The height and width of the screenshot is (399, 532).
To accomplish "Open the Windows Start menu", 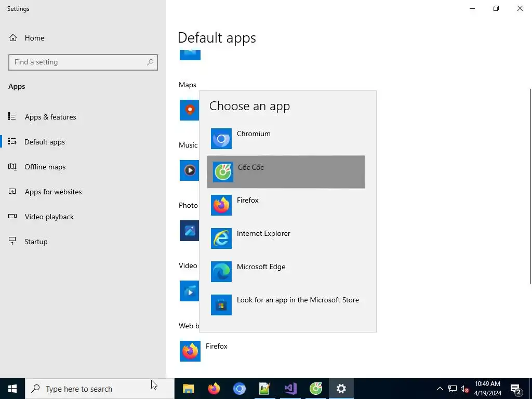I will coord(12,389).
